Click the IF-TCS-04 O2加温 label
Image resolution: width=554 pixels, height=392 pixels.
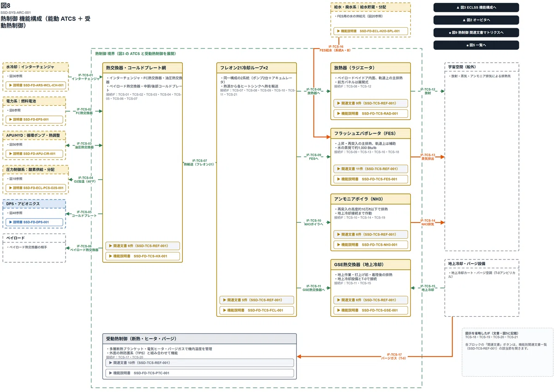85,179
